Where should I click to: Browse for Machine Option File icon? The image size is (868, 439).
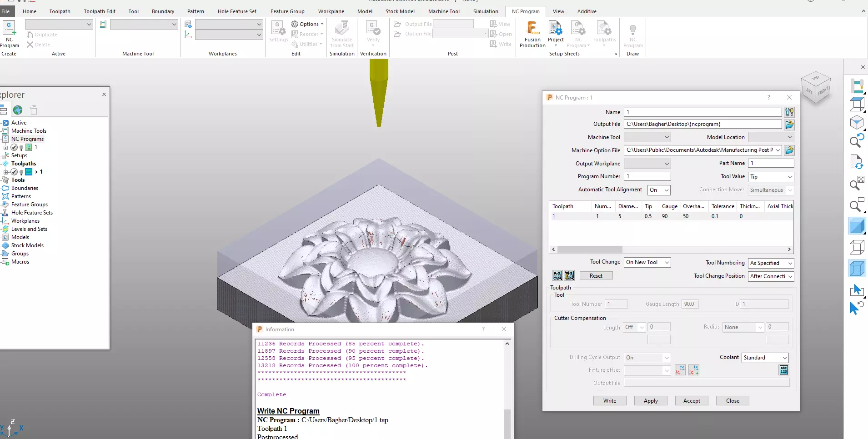click(789, 150)
